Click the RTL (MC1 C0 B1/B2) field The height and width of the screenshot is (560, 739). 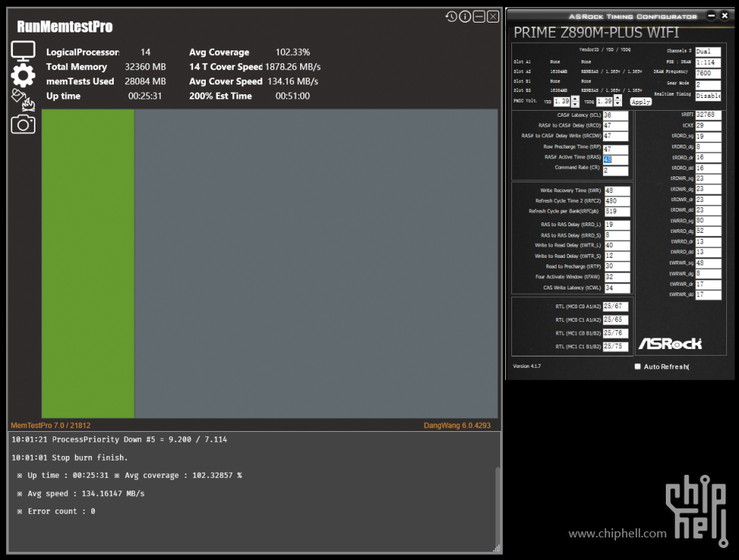point(615,333)
